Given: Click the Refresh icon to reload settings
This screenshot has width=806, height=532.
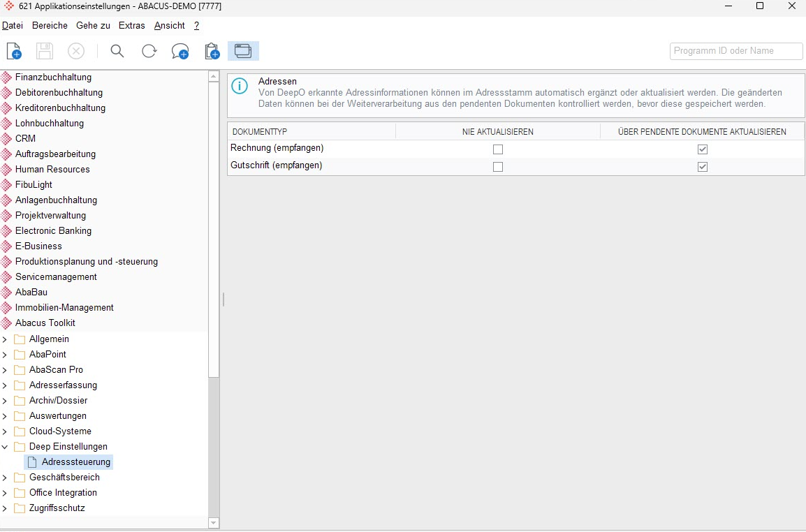Looking at the screenshot, I should coord(149,51).
